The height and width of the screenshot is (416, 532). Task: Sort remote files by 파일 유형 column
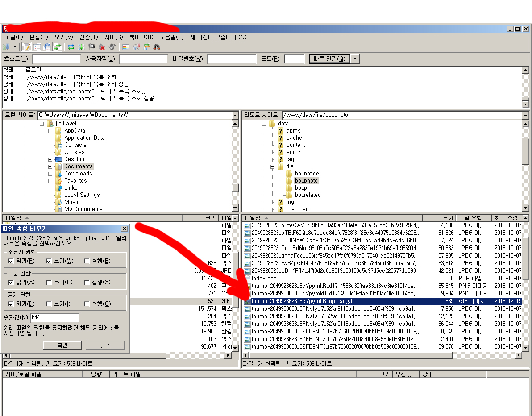(474, 218)
